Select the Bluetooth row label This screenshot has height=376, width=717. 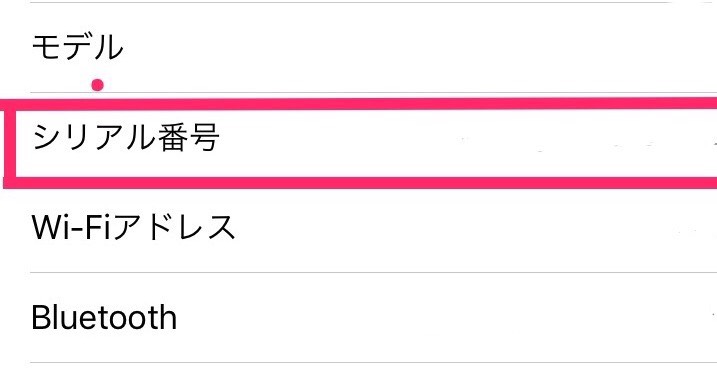[x=104, y=317]
